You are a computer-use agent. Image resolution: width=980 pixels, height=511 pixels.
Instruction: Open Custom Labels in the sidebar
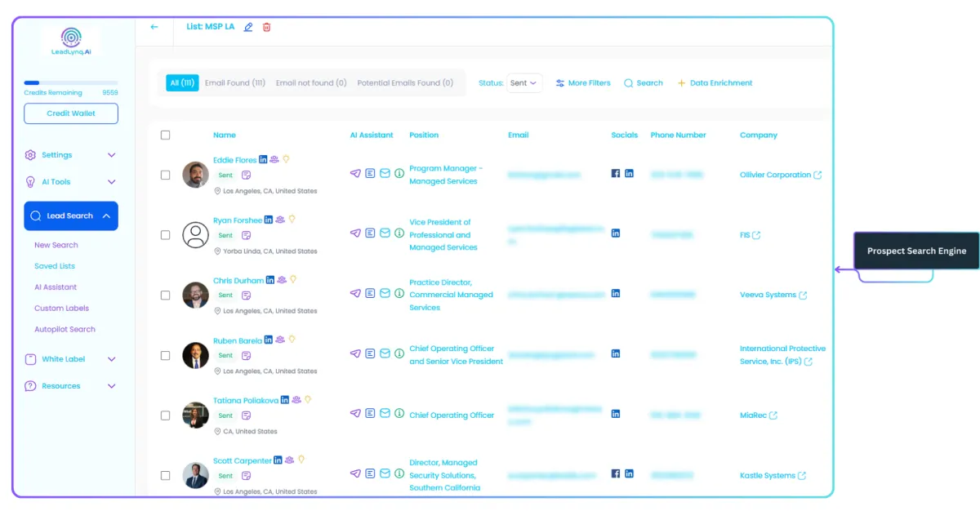pos(61,309)
